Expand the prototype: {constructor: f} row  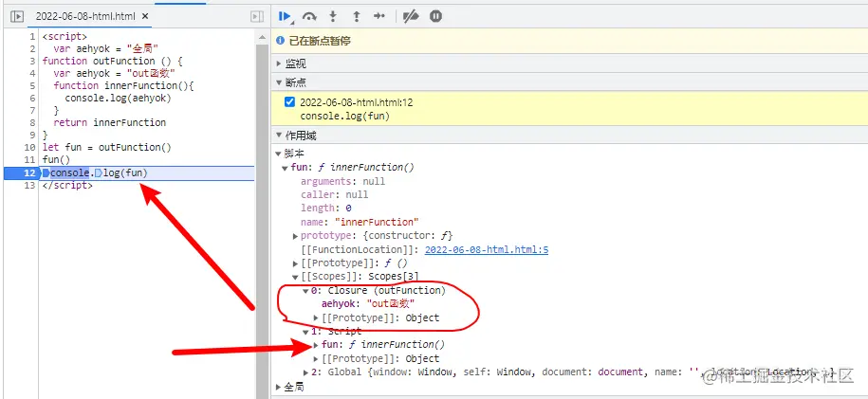coord(296,236)
